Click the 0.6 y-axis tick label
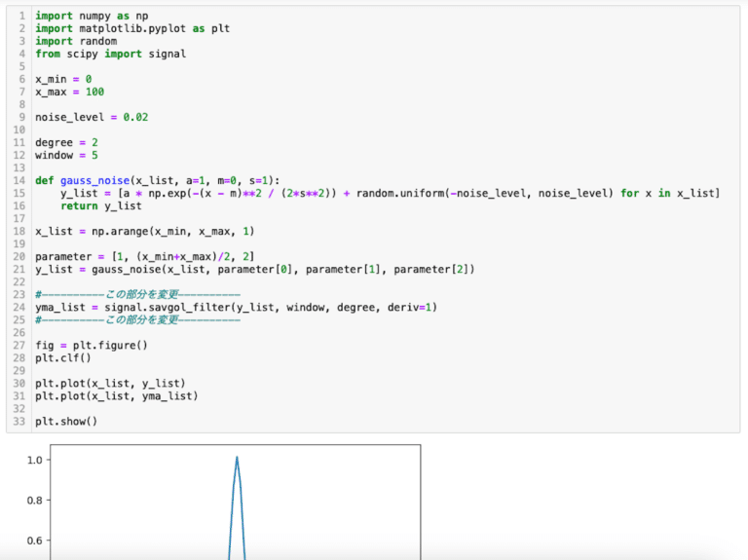The width and height of the screenshot is (748, 560). click(36, 541)
